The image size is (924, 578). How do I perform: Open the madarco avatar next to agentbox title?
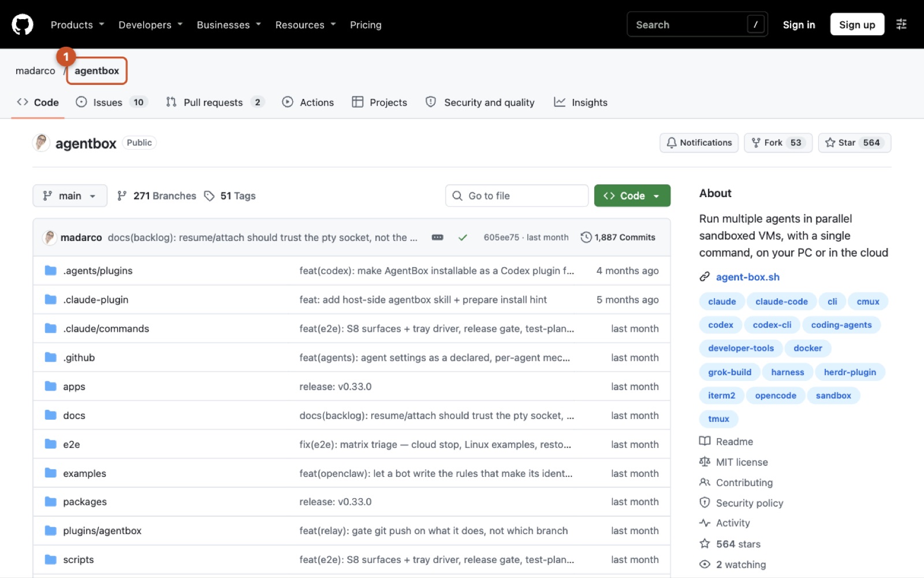(x=41, y=143)
